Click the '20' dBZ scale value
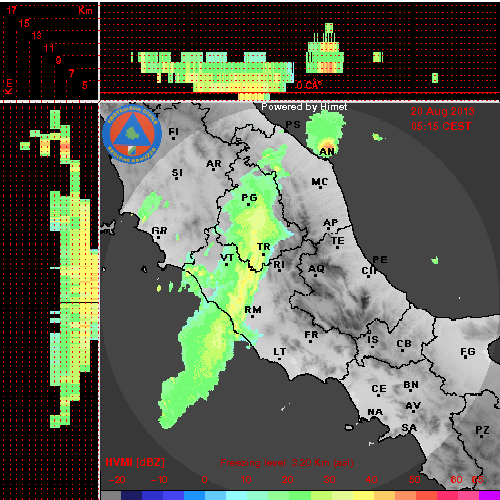Image resolution: width=500 pixels, height=500 pixels. 287,480
